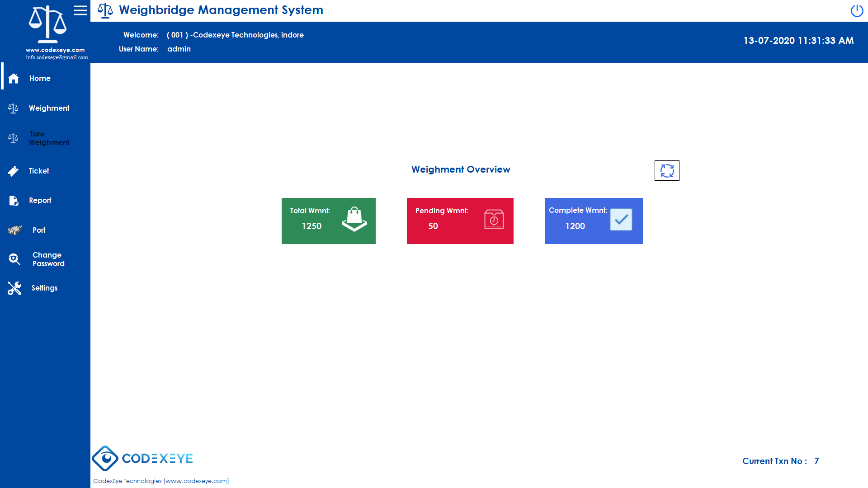
Task: Click the green Total Wmnt tile
Action: click(x=328, y=221)
